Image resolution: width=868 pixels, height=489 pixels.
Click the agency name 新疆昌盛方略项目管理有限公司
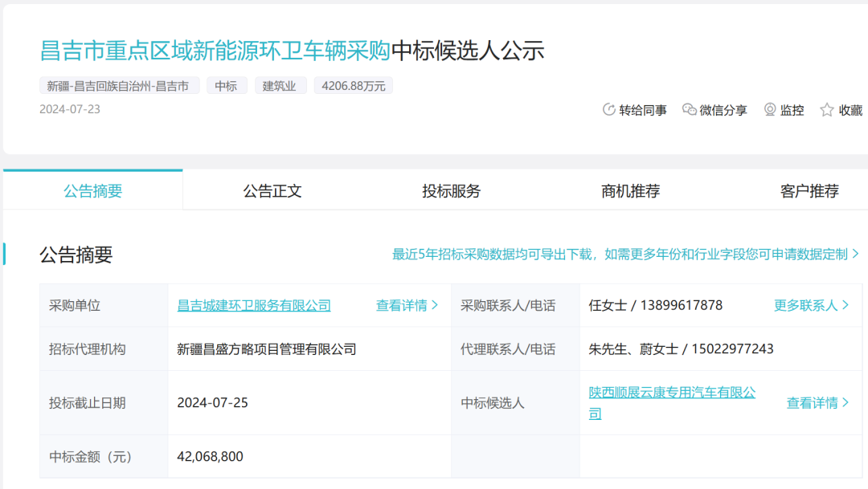(267, 349)
